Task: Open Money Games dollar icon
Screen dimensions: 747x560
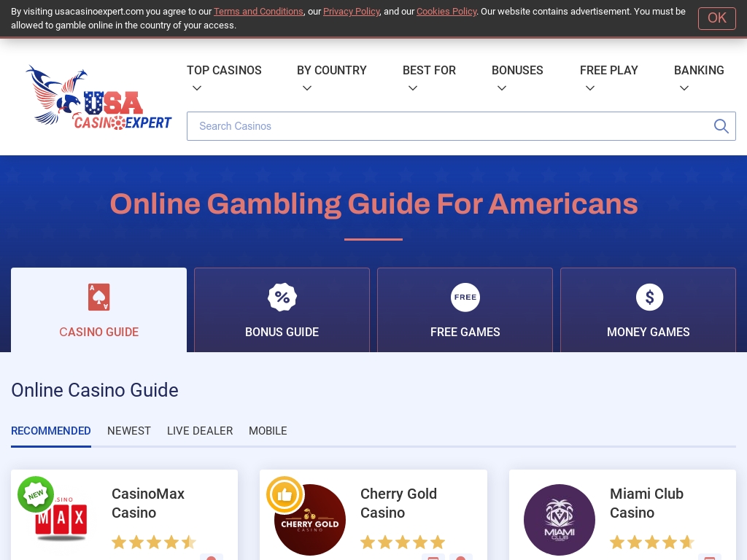Action: coord(649,297)
